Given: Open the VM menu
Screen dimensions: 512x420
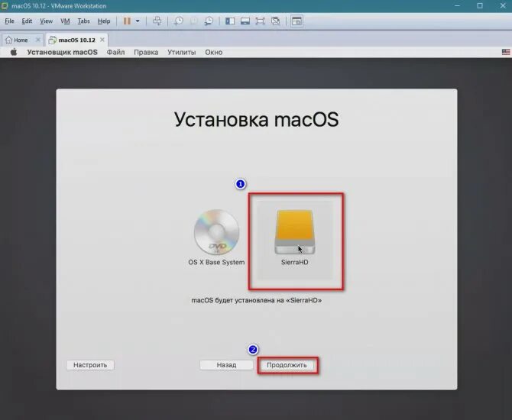Looking at the screenshot, I should pos(65,21).
